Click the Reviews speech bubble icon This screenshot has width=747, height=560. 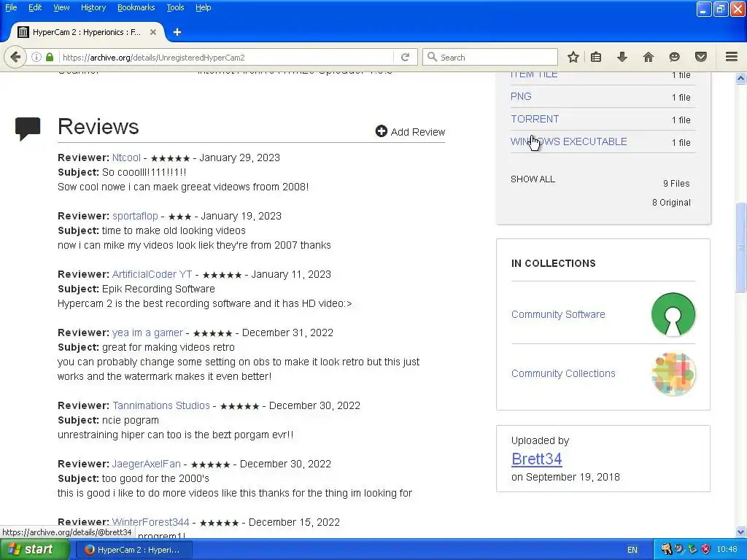[x=28, y=128]
